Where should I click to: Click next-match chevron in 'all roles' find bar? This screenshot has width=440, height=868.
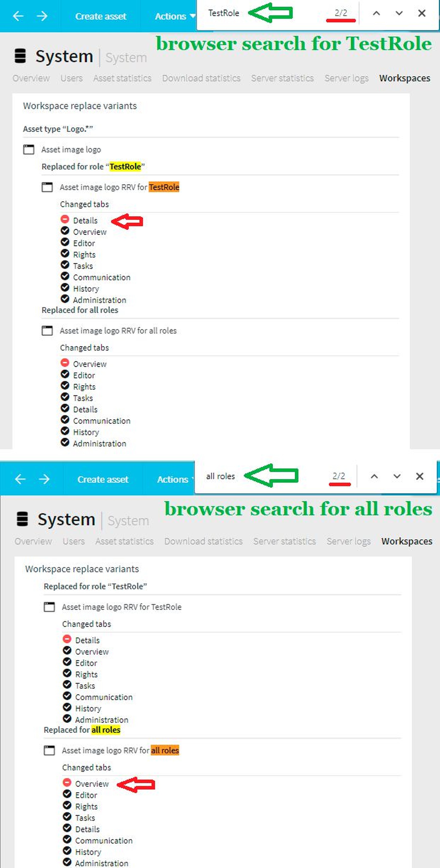pyautogui.click(x=397, y=476)
